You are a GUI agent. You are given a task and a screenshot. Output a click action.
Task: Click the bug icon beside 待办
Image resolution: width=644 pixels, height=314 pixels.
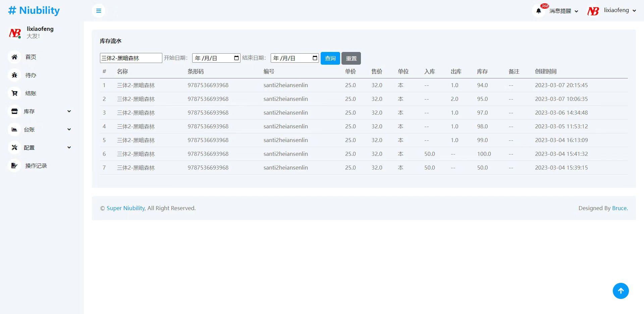pos(14,75)
